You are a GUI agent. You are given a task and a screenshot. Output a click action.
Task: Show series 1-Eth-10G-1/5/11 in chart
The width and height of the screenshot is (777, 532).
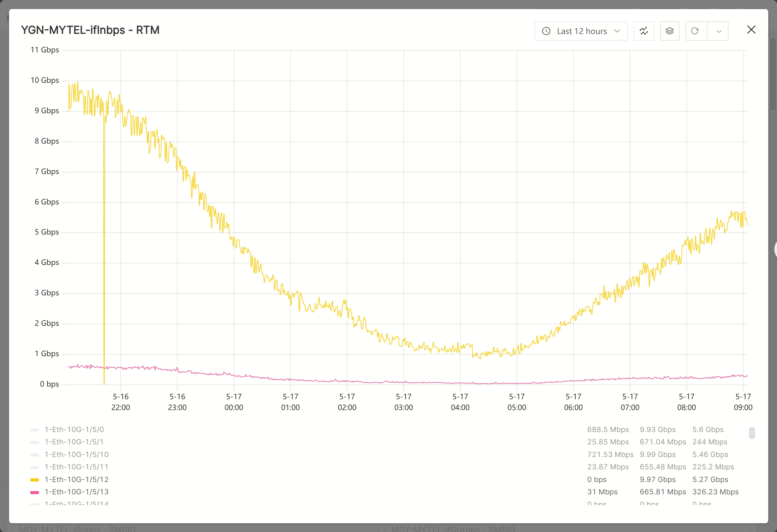point(76,467)
